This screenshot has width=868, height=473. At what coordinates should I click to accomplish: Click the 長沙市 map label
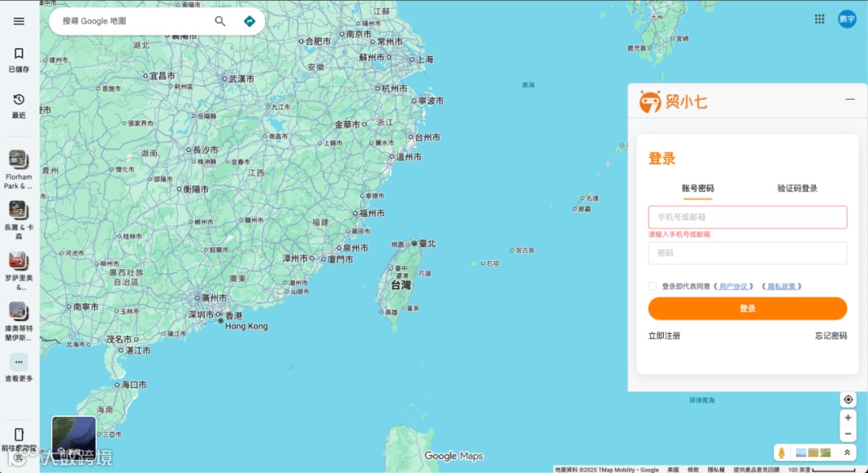click(x=206, y=150)
